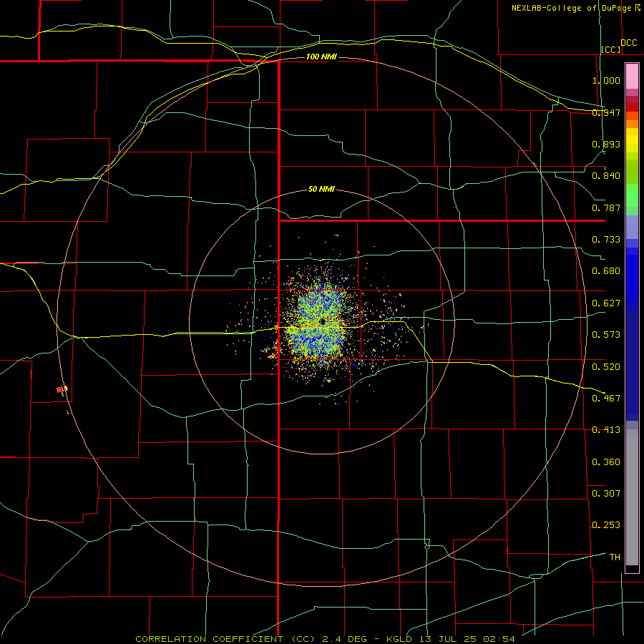Click the [CC] scale header

click(611, 49)
